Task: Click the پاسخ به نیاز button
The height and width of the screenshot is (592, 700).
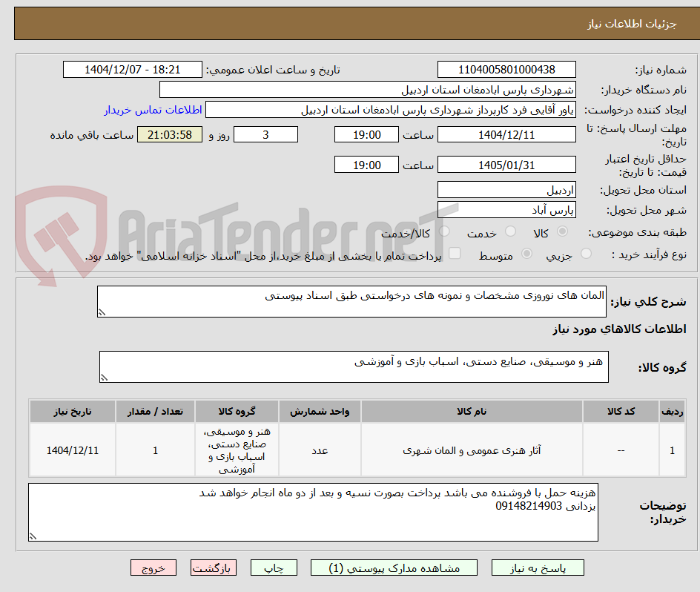Action: [538, 568]
